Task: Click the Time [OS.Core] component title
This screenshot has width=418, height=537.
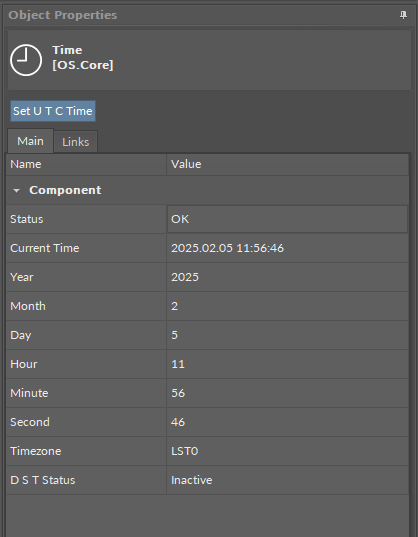Action: [x=83, y=58]
